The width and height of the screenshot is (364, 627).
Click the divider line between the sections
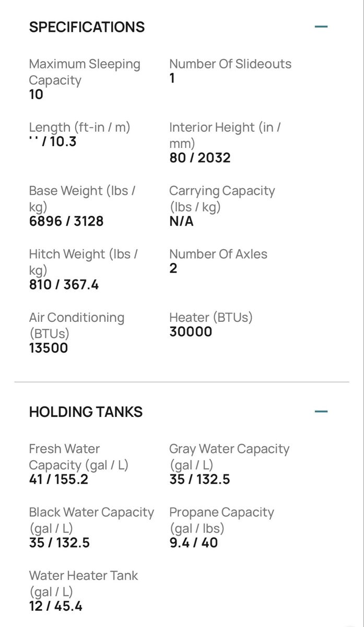point(182,382)
